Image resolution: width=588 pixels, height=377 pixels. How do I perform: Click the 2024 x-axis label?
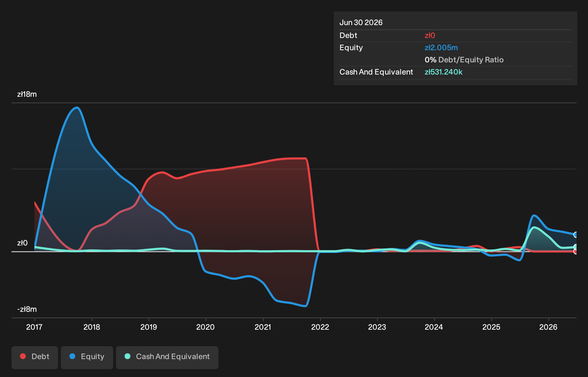click(x=434, y=327)
